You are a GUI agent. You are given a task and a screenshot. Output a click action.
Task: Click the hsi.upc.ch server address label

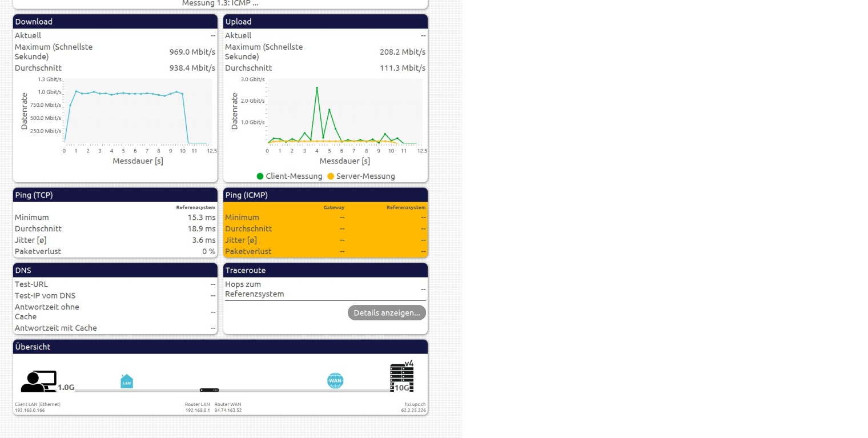click(x=415, y=404)
